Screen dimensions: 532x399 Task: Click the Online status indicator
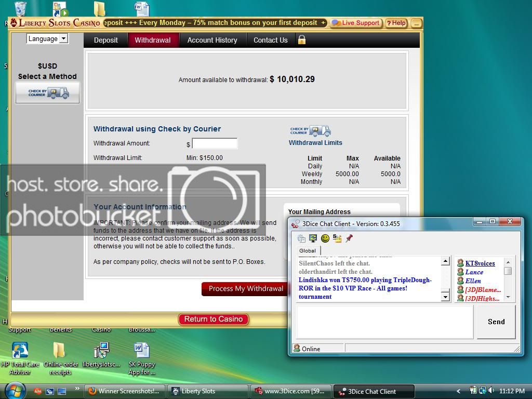click(307, 349)
